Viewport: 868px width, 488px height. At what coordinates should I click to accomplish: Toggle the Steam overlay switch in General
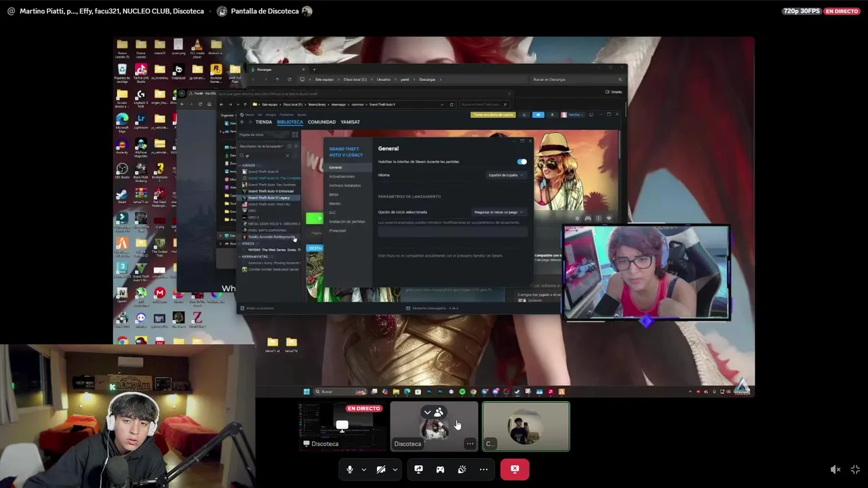click(522, 161)
